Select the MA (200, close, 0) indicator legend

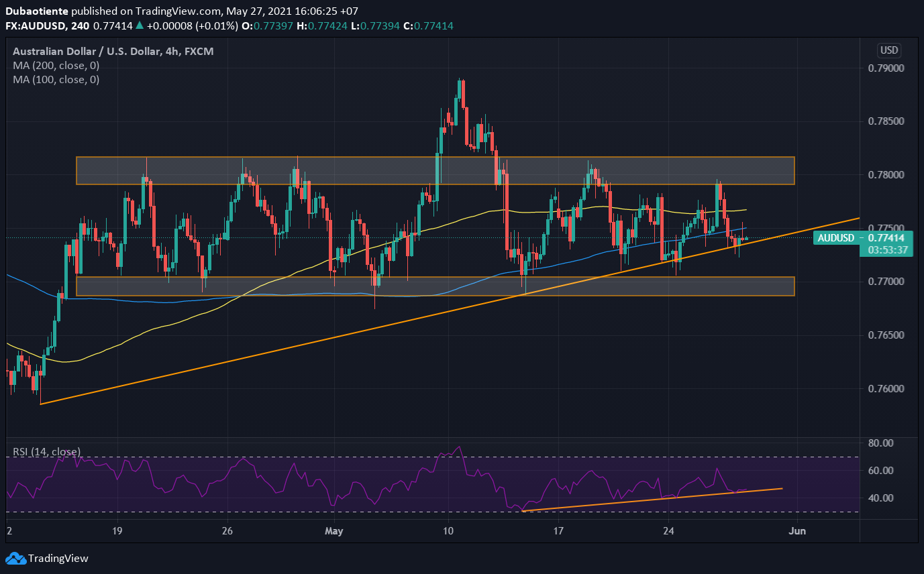[x=56, y=66]
